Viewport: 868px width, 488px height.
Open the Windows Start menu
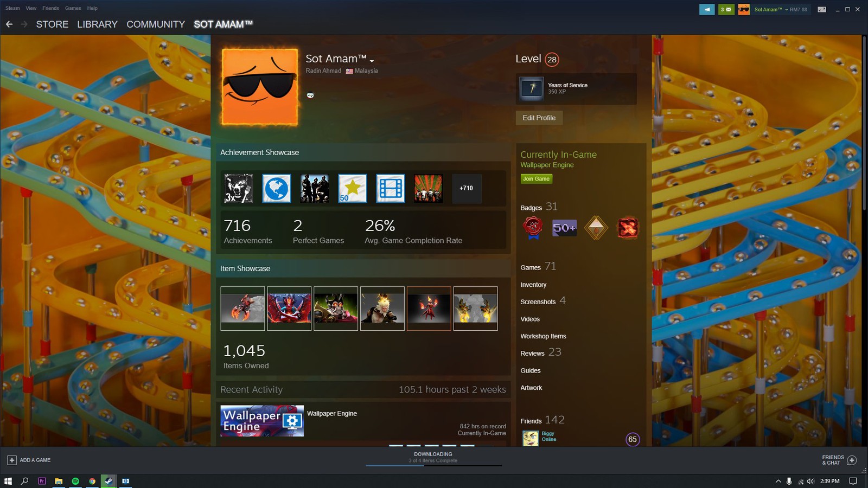click(x=8, y=481)
